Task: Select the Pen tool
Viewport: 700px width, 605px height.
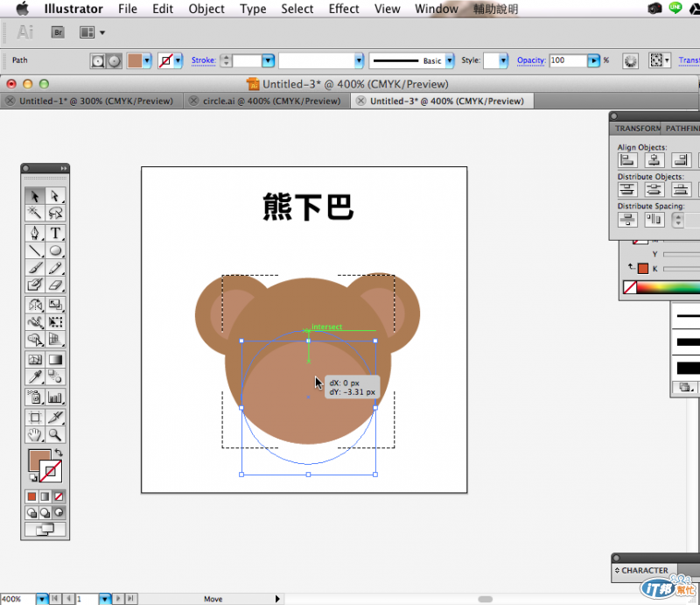Action: coord(35,233)
